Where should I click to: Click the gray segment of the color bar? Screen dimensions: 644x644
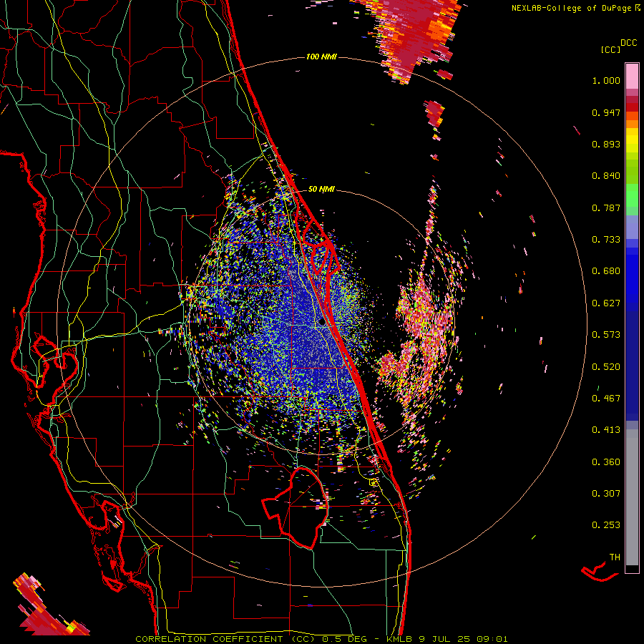coord(632,497)
